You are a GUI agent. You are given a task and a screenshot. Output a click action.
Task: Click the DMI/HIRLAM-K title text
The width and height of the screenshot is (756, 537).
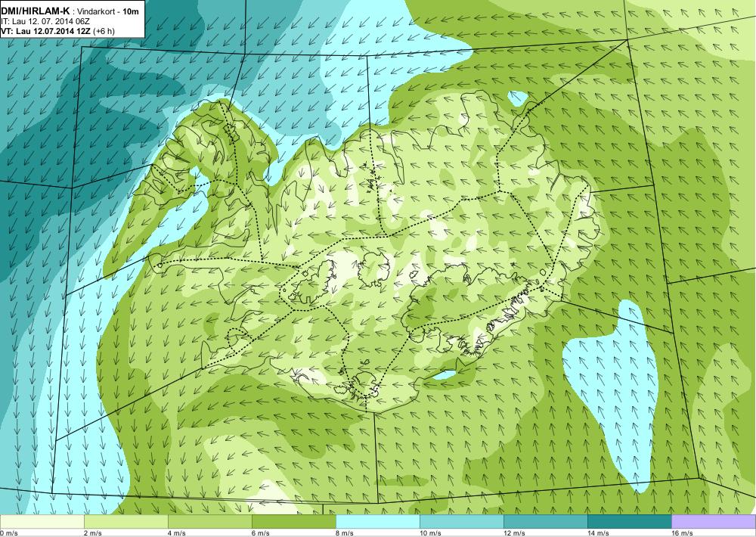(36, 11)
